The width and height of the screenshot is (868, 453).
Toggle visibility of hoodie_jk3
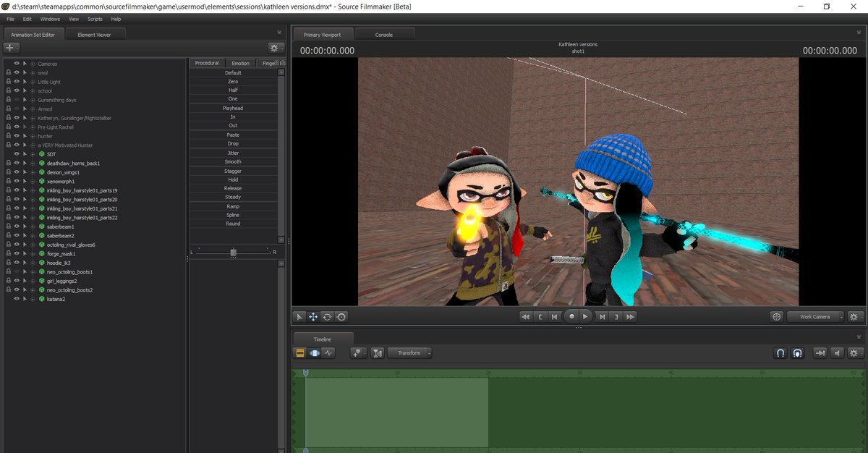(17, 263)
